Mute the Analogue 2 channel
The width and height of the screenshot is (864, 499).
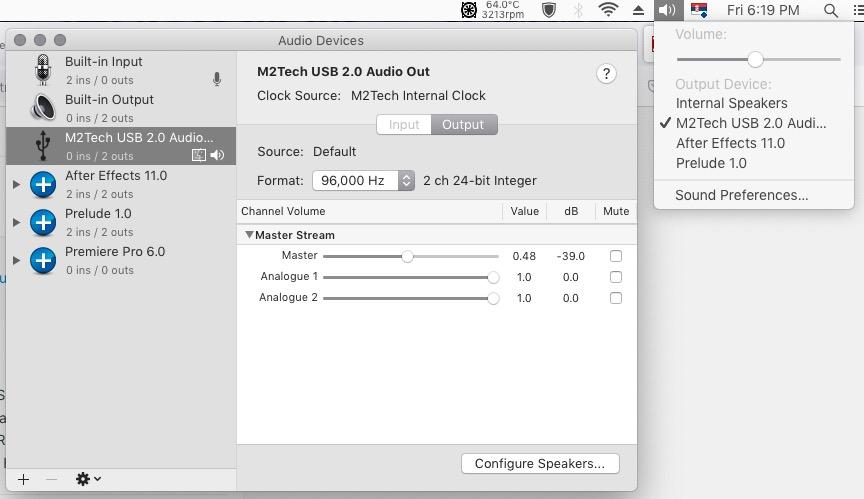pyautogui.click(x=615, y=298)
